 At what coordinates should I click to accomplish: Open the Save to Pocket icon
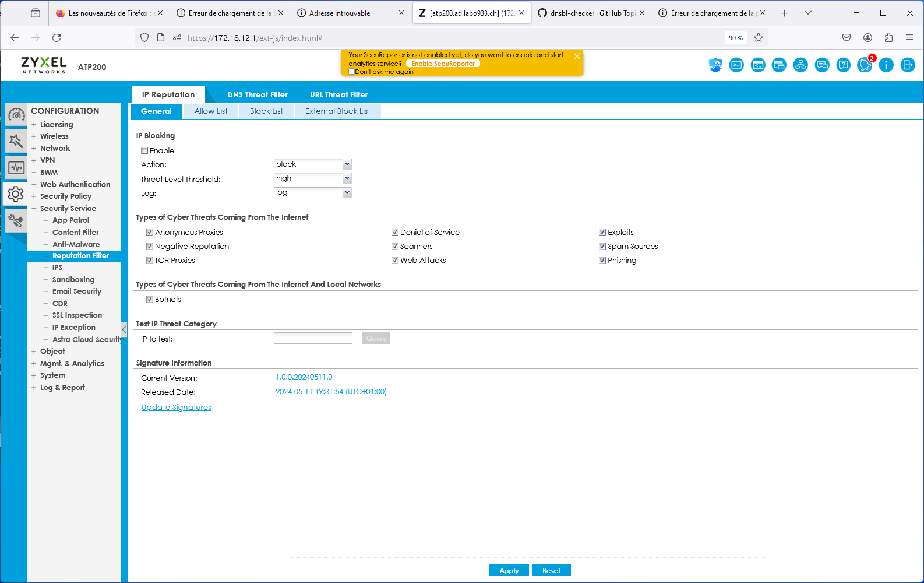click(847, 38)
